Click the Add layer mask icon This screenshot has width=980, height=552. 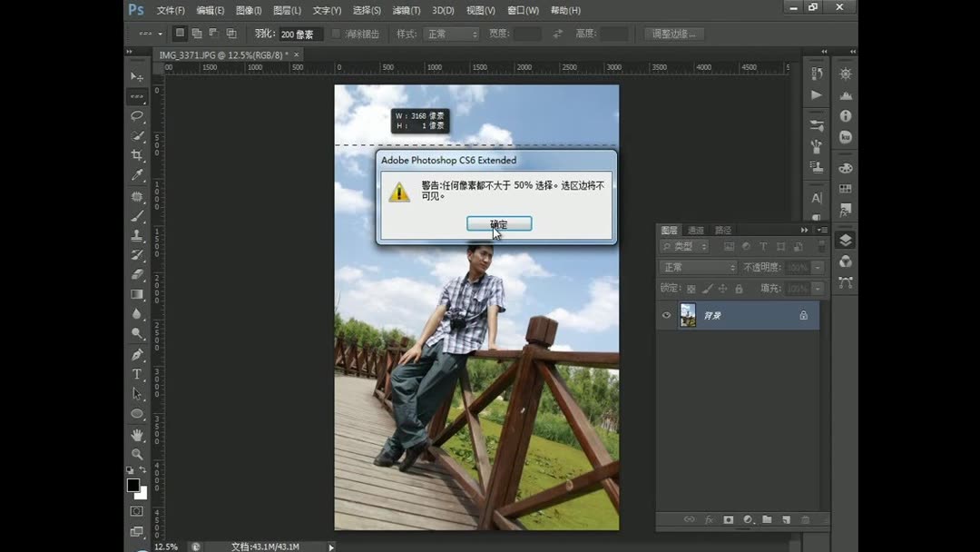tap(729, 519)
